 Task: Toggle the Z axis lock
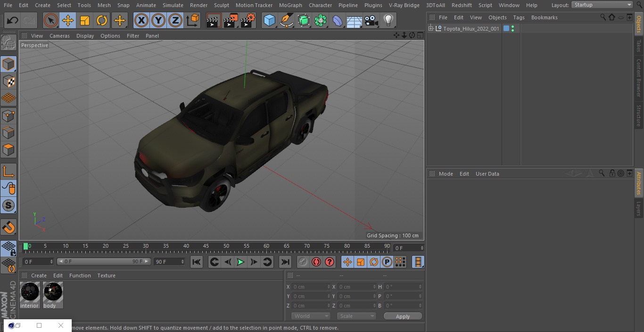tap(175, 21)
